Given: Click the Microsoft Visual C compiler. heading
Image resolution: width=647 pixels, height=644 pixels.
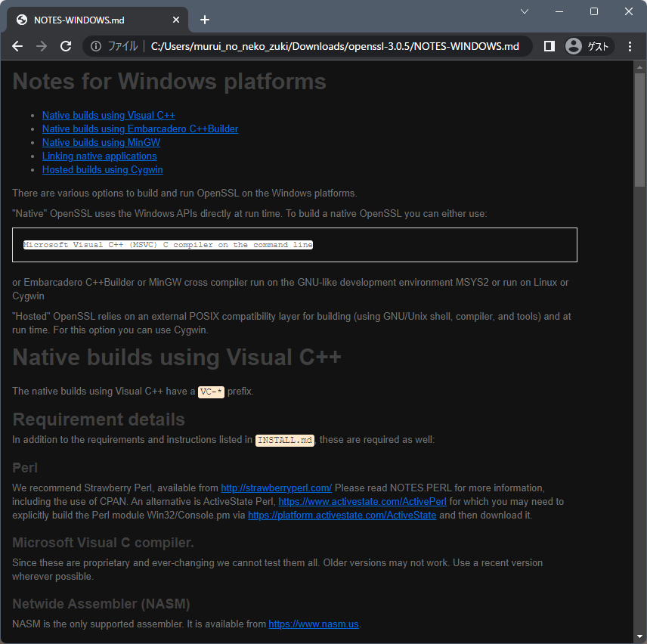Looking at the screenshot, I should pos(103,543).
